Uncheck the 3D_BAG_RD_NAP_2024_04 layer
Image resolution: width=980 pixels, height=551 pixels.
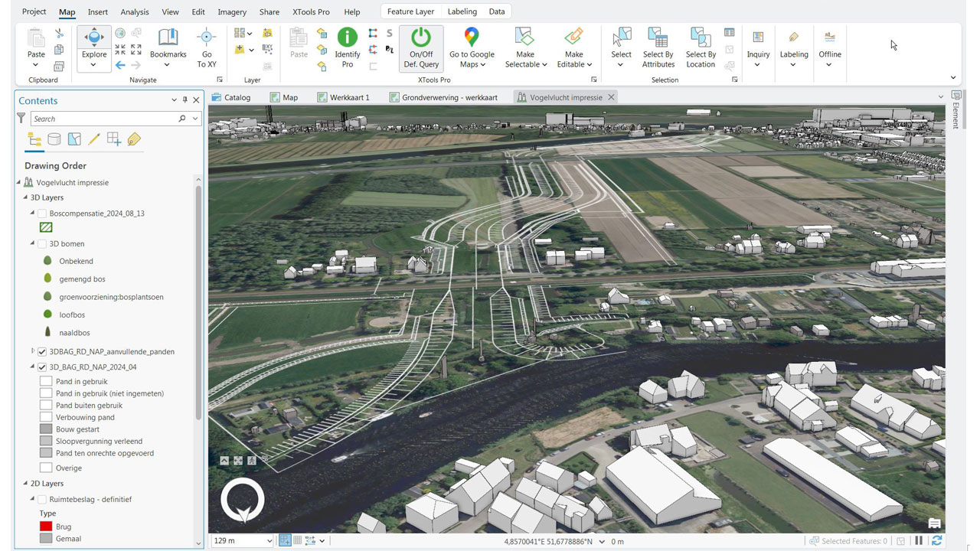tap(42, 367)
